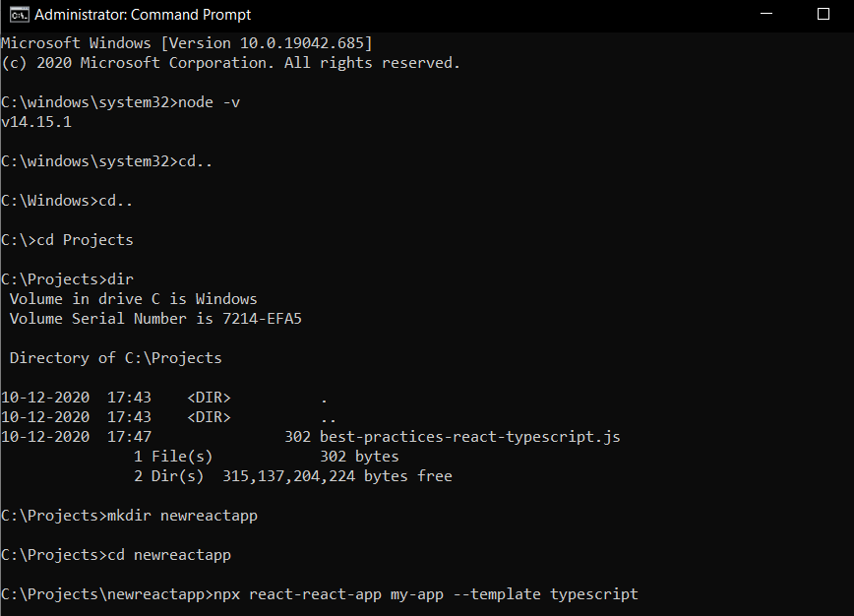This screenshot has height=616, width=854.
Task: Click the dir command in C:\Projects prompt
Action: tap(119, 279)
